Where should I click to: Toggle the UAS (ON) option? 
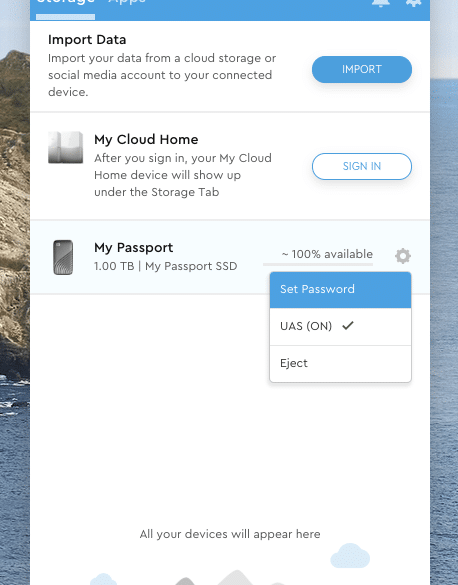[341, 326]
